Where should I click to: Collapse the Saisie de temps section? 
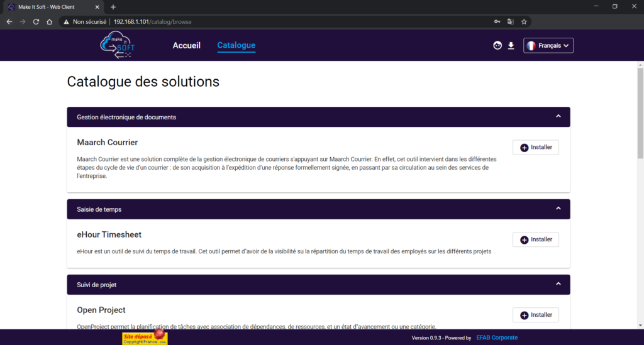(558, 209)
